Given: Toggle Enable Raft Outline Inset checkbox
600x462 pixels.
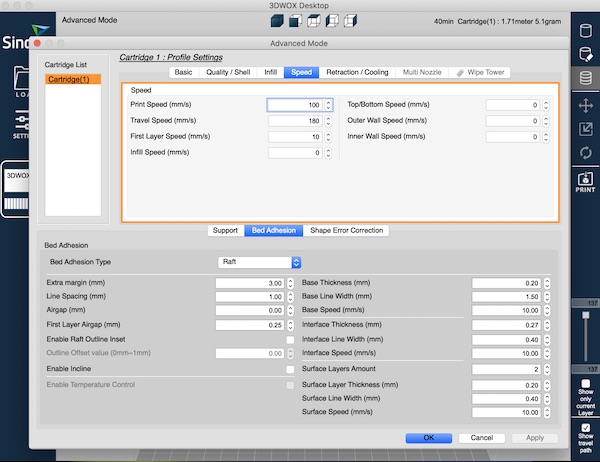Looking at the screenshot, I should pyautogui.click(x=290, y=340).
